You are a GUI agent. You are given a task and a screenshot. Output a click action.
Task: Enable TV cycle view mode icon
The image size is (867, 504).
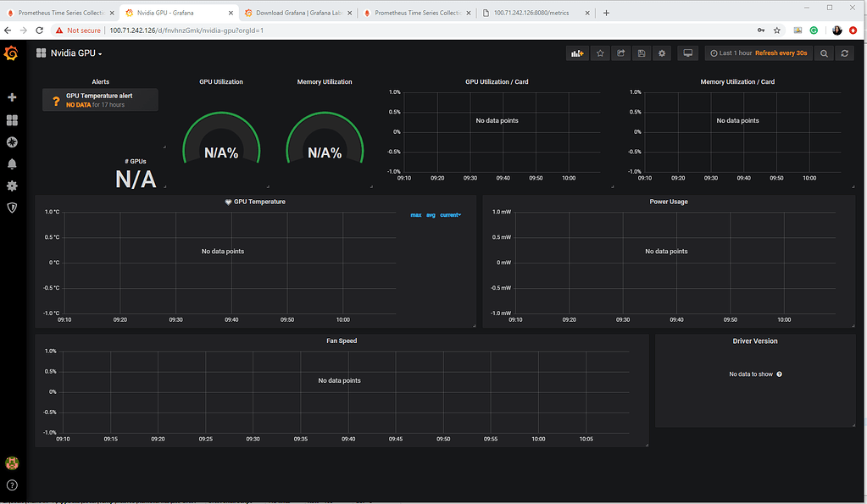[687, 53]
